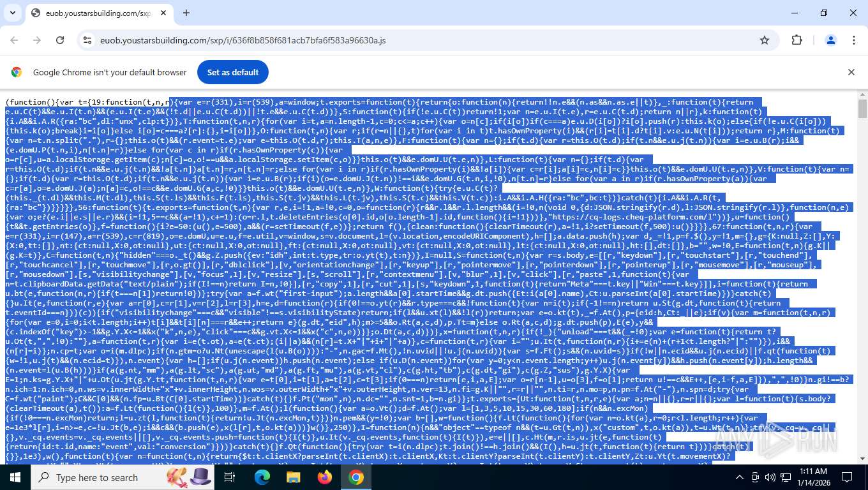
Task: Open Chrome three-dot menu
Action: pyautogui.click(x=853, y=40)
